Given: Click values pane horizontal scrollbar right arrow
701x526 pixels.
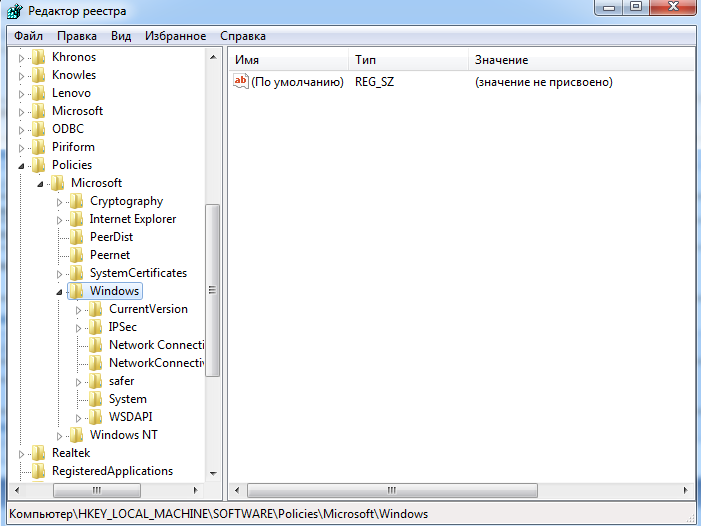Looking at the screenshot, I should (686, 490).
